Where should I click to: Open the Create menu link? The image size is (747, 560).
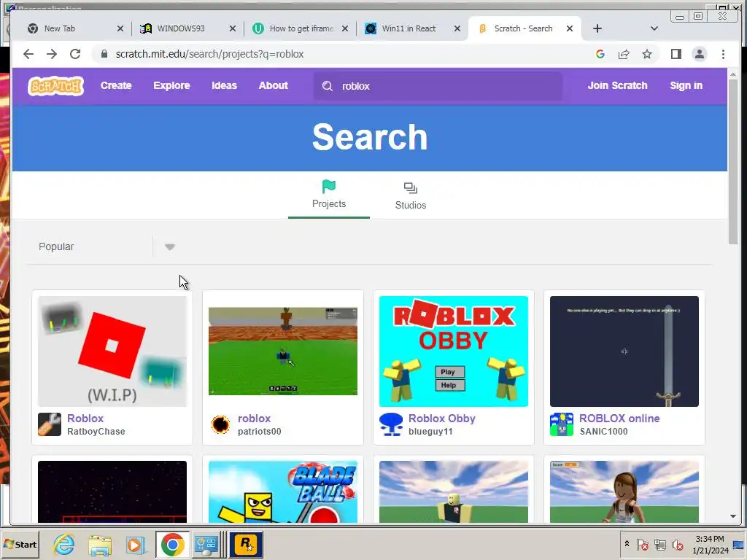coord(116,86)
